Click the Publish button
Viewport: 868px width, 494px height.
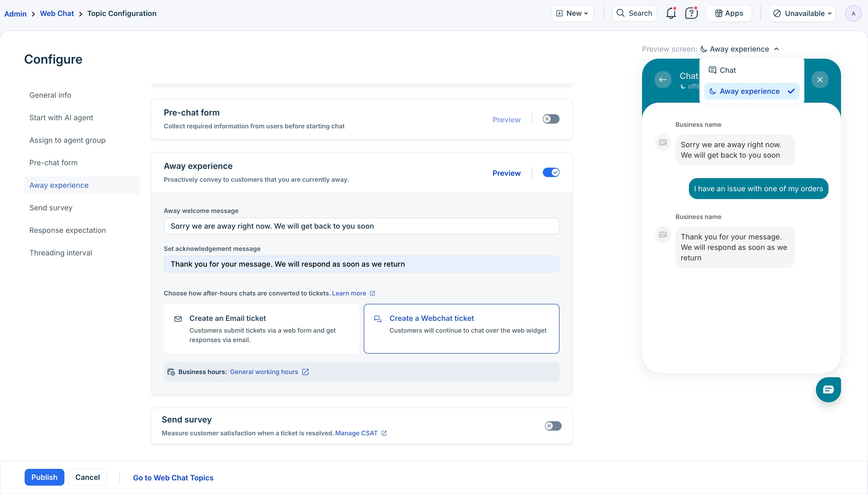click(x=44, y=477)
